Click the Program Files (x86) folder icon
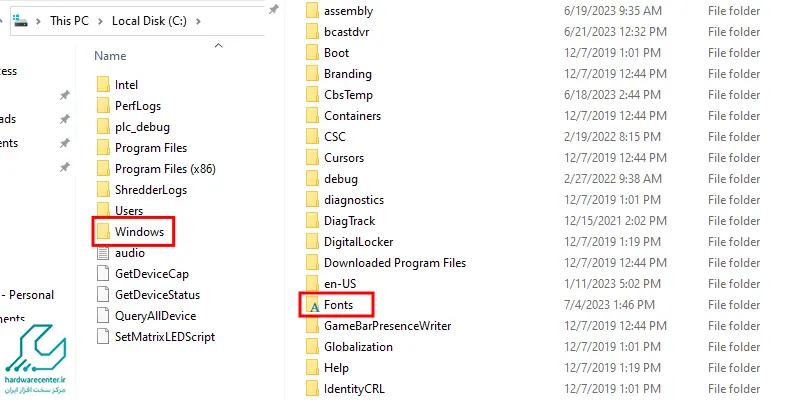800x400 pixels. 104,169
